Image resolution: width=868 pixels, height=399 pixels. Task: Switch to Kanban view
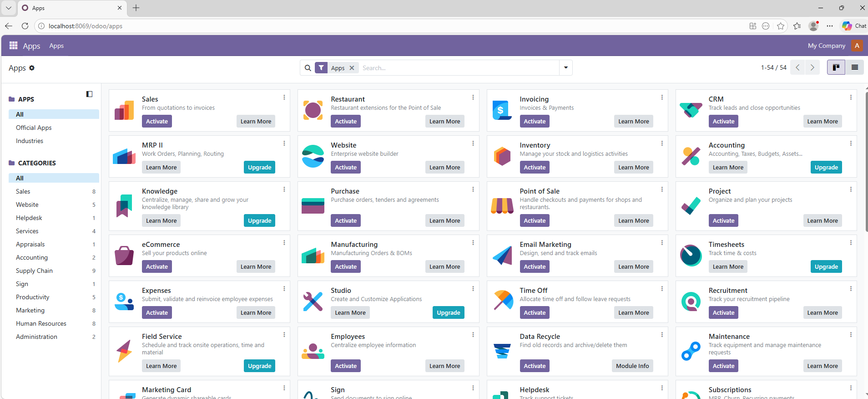point(836,67)
